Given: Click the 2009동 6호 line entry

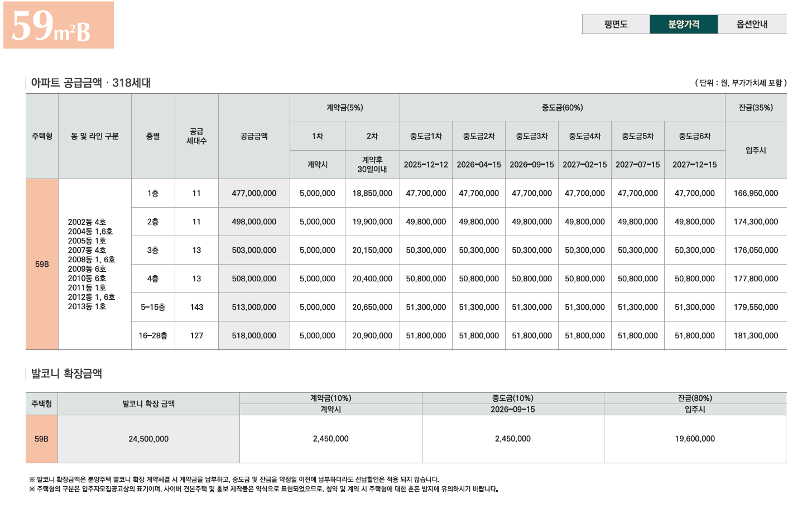Looking at the screenshot, I should [87, 269].
